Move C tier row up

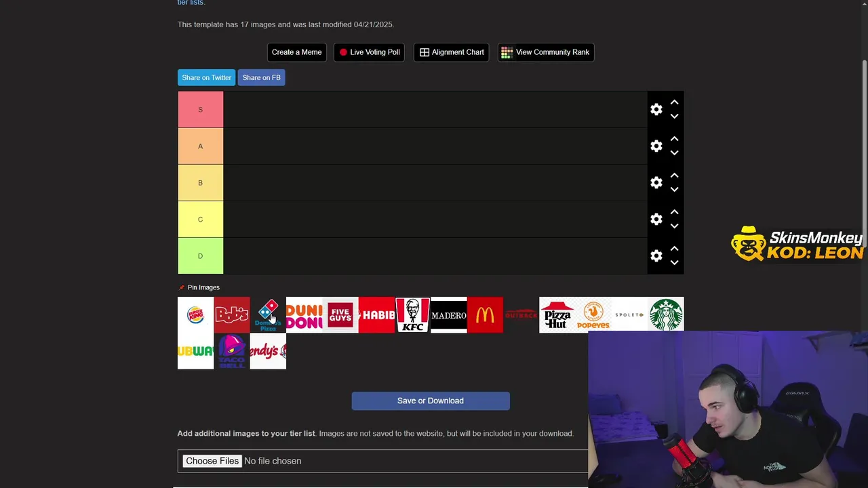tap(674, 212)
